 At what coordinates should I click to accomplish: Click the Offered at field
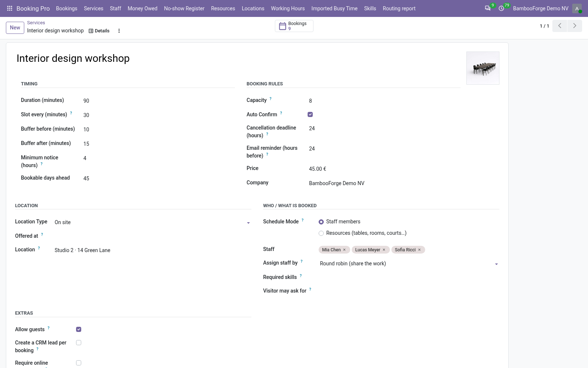[x=153, y=236]
